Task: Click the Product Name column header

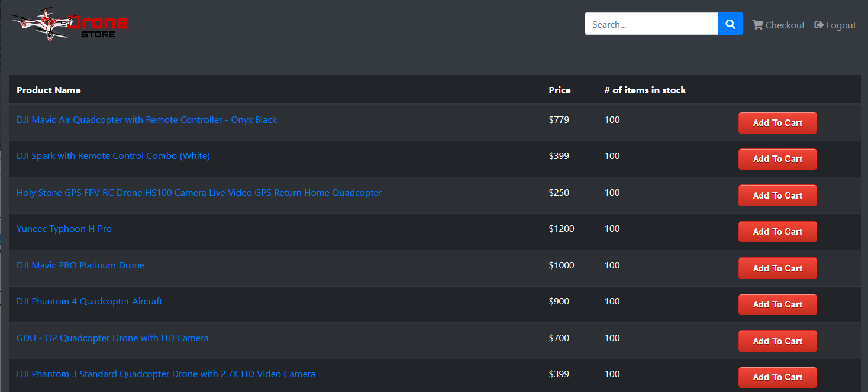Action: (x=49, y=90)
